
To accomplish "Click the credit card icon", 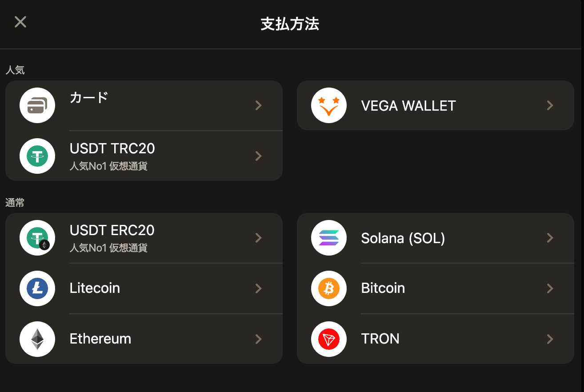I will [37, 105].
